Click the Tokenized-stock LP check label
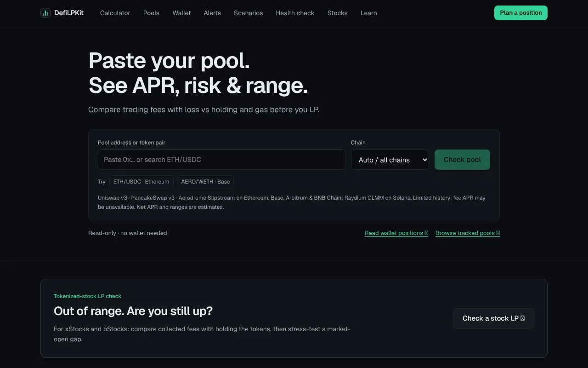 (x=88, y=296)
